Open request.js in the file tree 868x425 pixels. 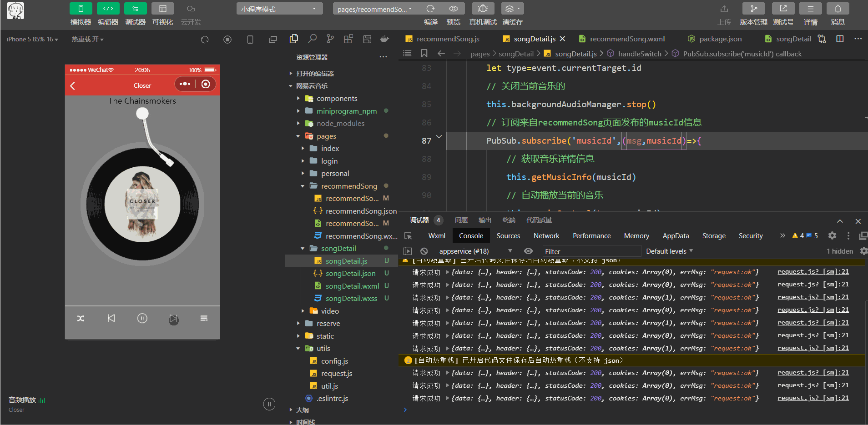click(337, 373)
